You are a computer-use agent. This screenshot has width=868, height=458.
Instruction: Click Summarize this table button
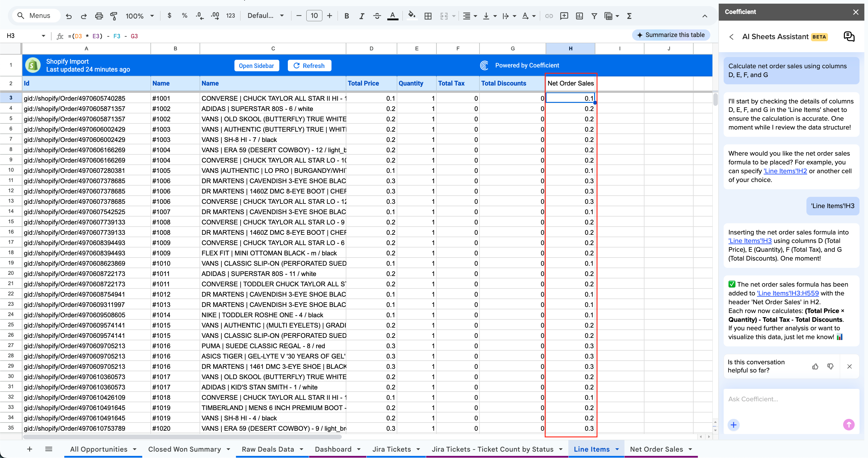click(x=671, y=35)
